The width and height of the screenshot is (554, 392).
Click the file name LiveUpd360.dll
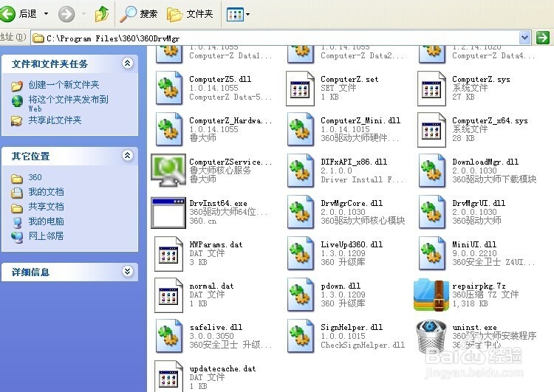point(352,244)
